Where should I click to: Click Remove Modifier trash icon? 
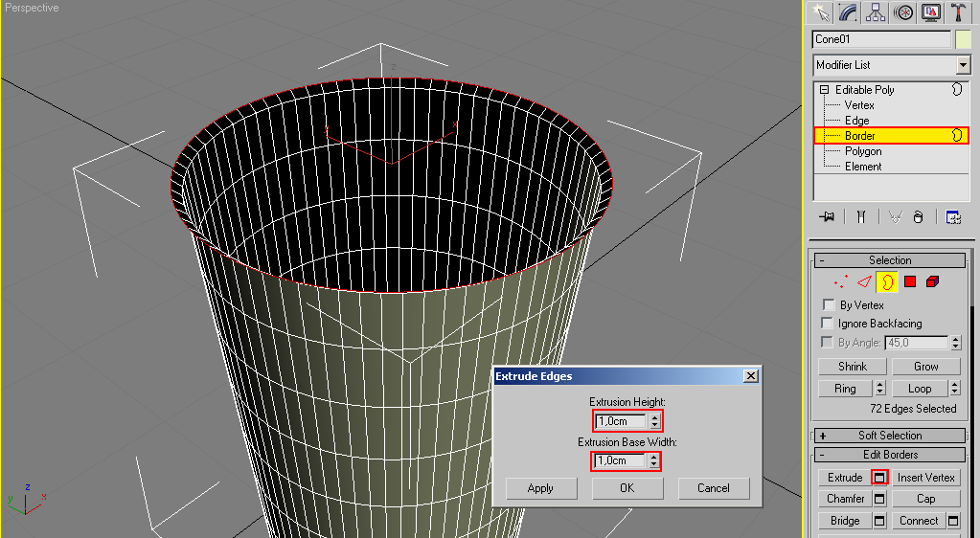click(x=918, y=216)
